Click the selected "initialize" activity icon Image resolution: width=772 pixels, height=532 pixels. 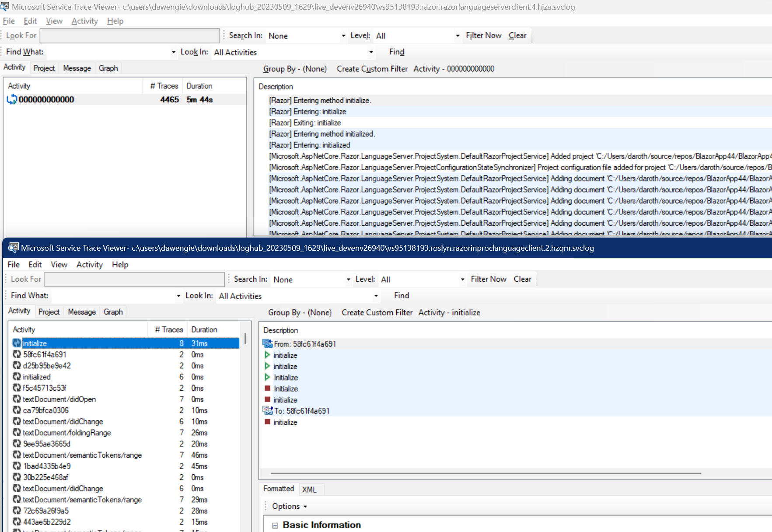[x=17, y=343]
